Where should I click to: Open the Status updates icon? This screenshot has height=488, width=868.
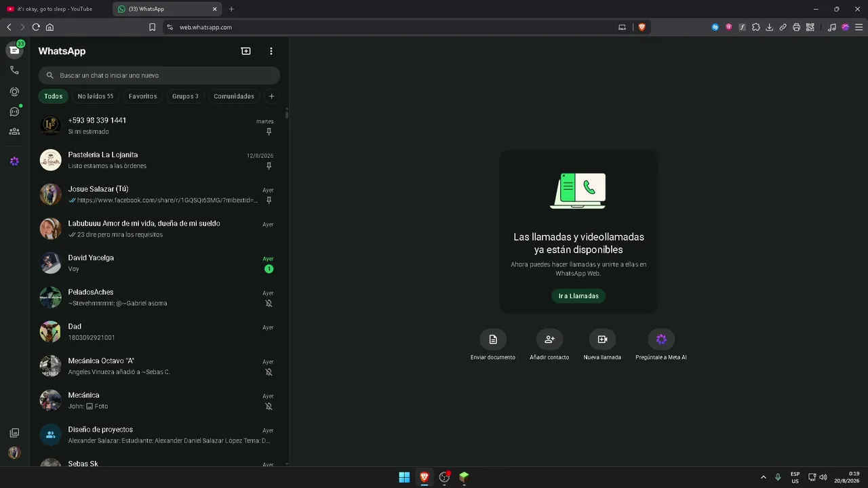click(x=14, y=91)
